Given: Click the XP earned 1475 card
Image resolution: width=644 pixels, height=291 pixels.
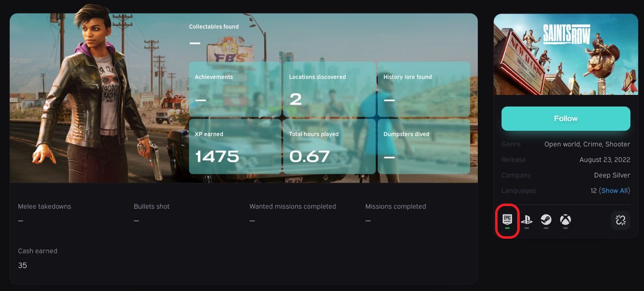Looking at the screenshot, I should [235, 146].
